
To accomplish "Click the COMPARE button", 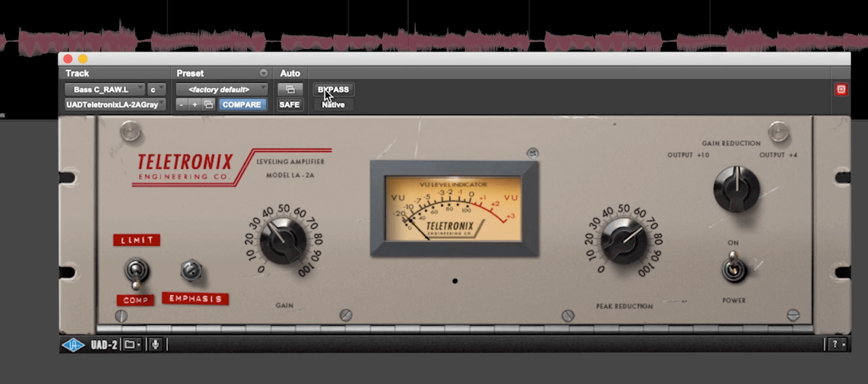I will (242, 105).
